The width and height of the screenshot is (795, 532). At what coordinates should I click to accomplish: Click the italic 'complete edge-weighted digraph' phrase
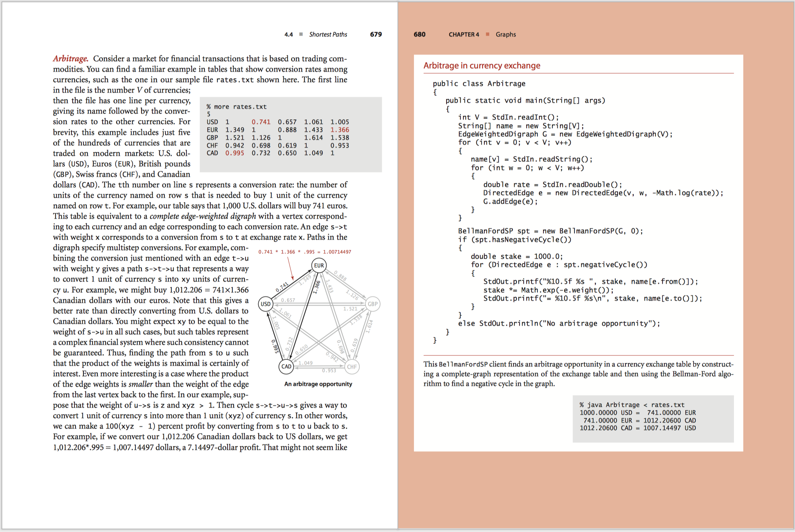[203, 216]
